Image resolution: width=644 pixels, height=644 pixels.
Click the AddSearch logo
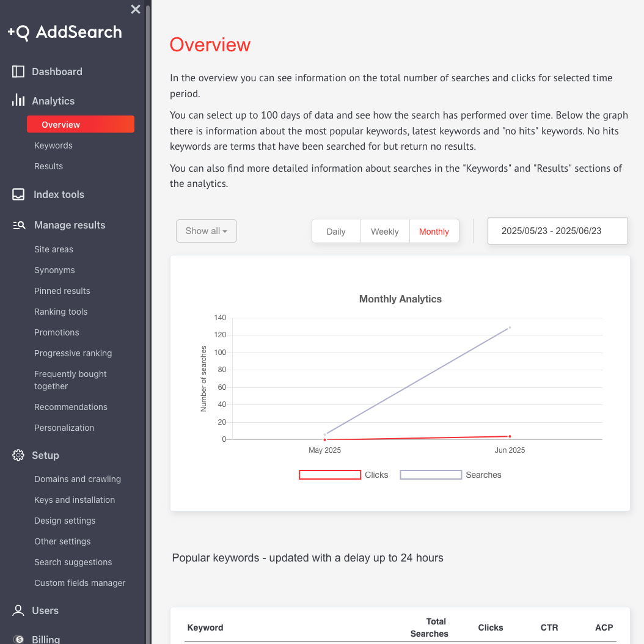coord(65,32)
